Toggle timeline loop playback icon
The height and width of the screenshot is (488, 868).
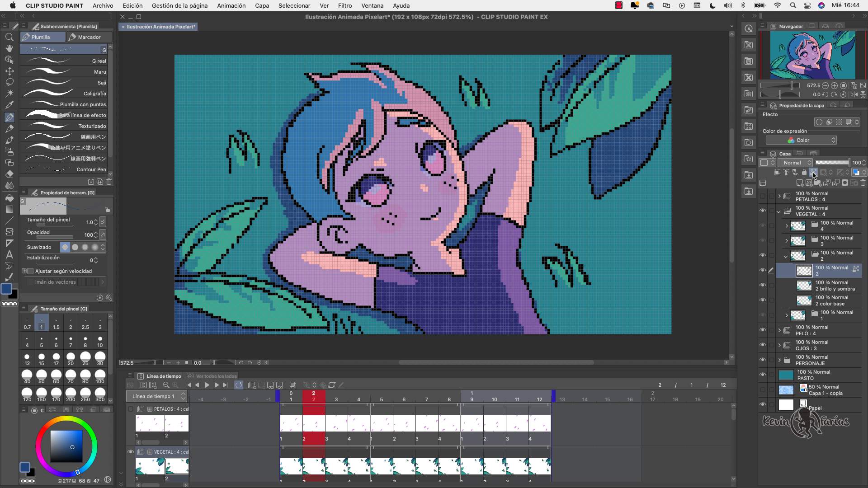coord(239,385)
